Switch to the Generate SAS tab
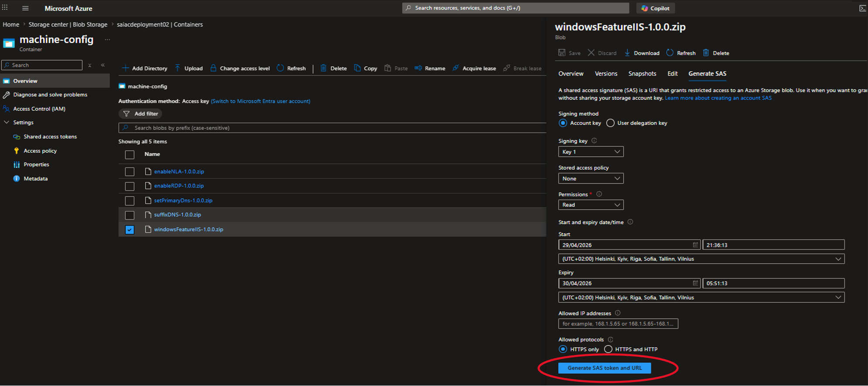This screenshot has height=386, width=868. click(707, 74)
